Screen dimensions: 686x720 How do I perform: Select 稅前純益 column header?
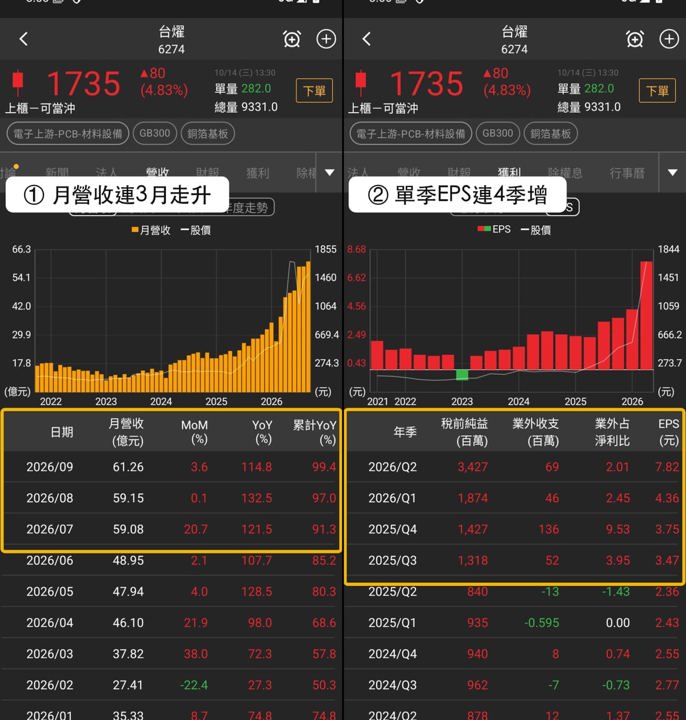coord(464,432)
